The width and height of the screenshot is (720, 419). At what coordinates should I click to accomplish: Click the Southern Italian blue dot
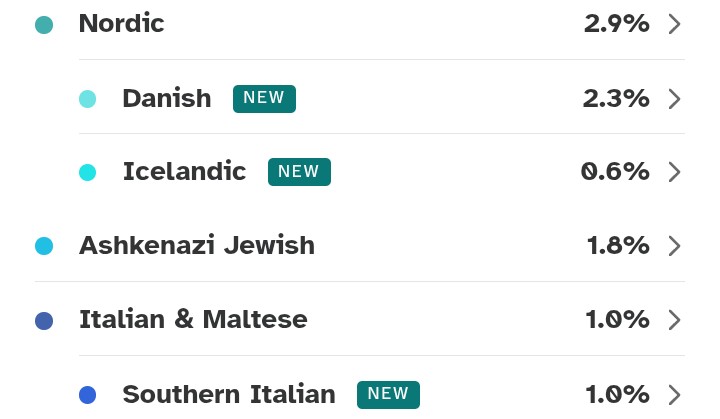coord(87,395)
